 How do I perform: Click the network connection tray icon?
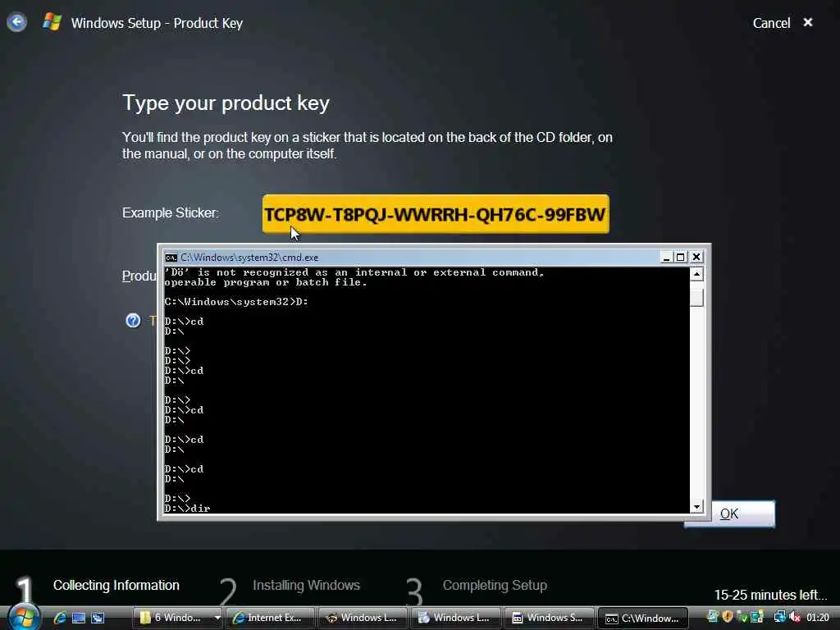[779, 617]
